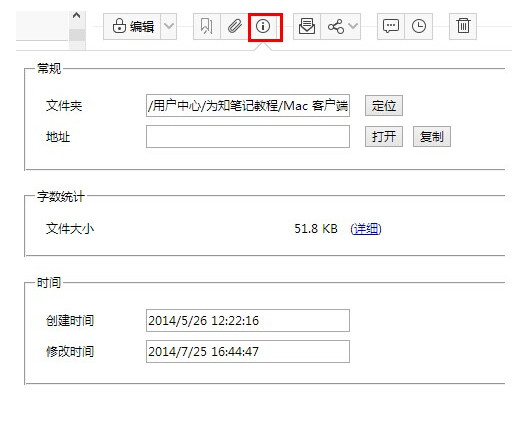This screenshot has width=512, height=435.
Task: Click the 时间 group heading
Action: tap(49, 283)
